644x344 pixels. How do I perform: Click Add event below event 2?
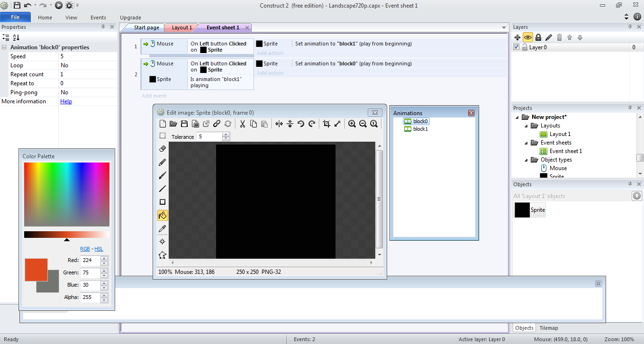click(154, 96)
